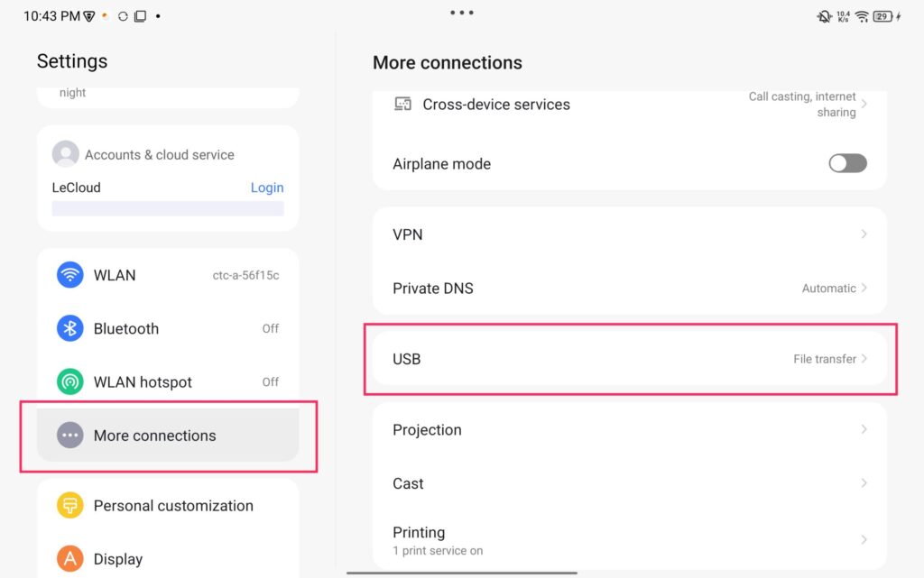Click the Personal customization icon

point(69,506)
